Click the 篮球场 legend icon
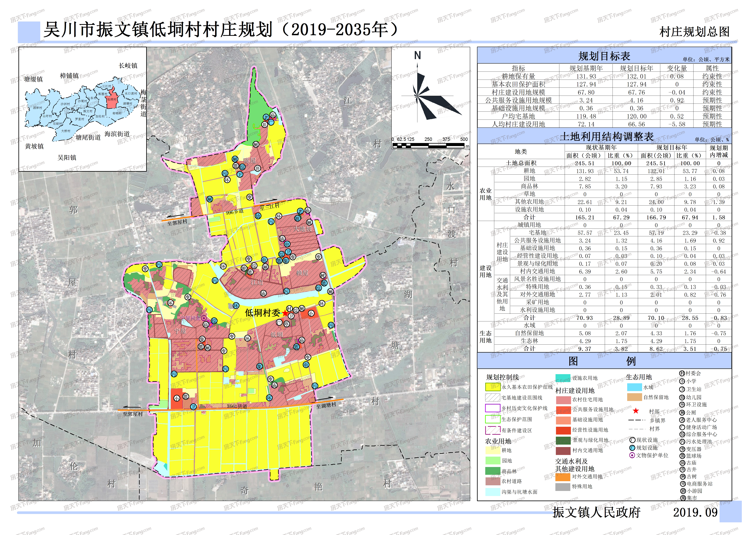 tap(682, 456)
